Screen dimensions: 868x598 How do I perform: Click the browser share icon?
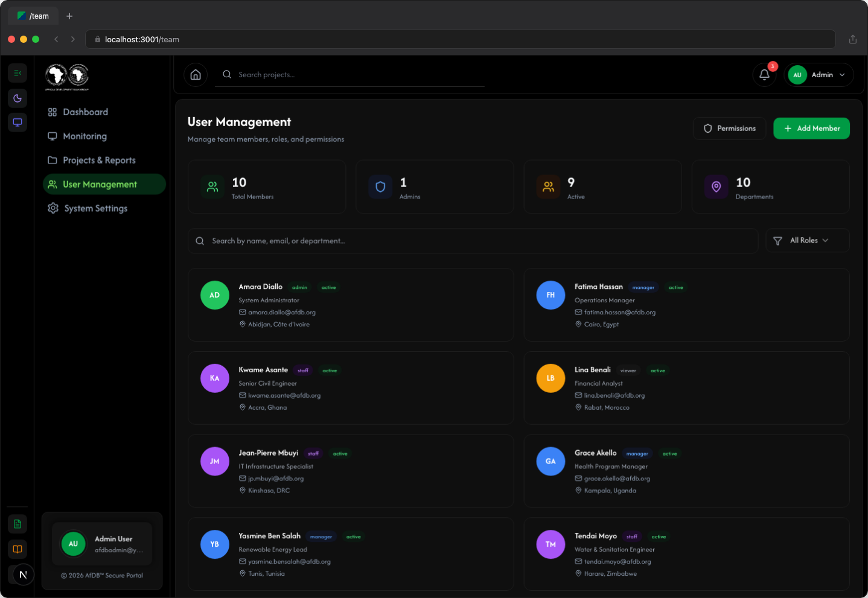pos(853,39)
